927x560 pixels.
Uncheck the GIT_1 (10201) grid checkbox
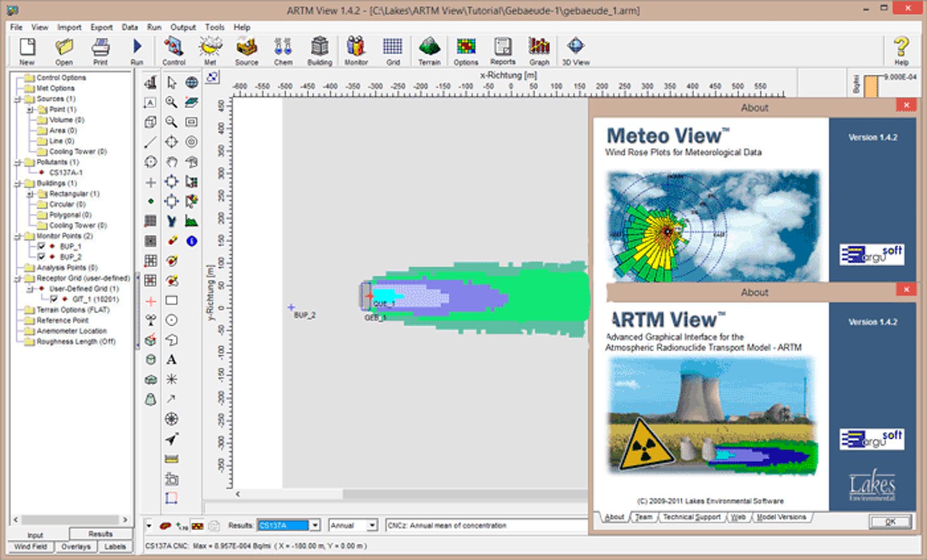click(x=54, y=299)
